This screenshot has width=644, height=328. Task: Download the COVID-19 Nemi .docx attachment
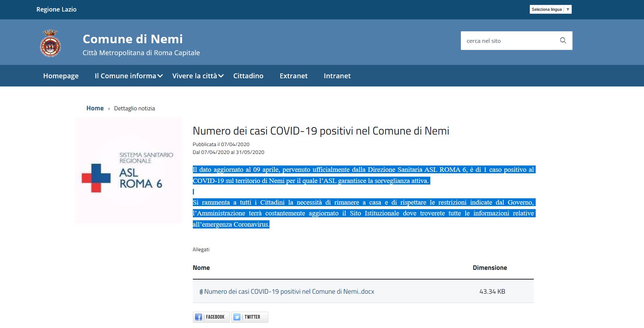[289, 291]
